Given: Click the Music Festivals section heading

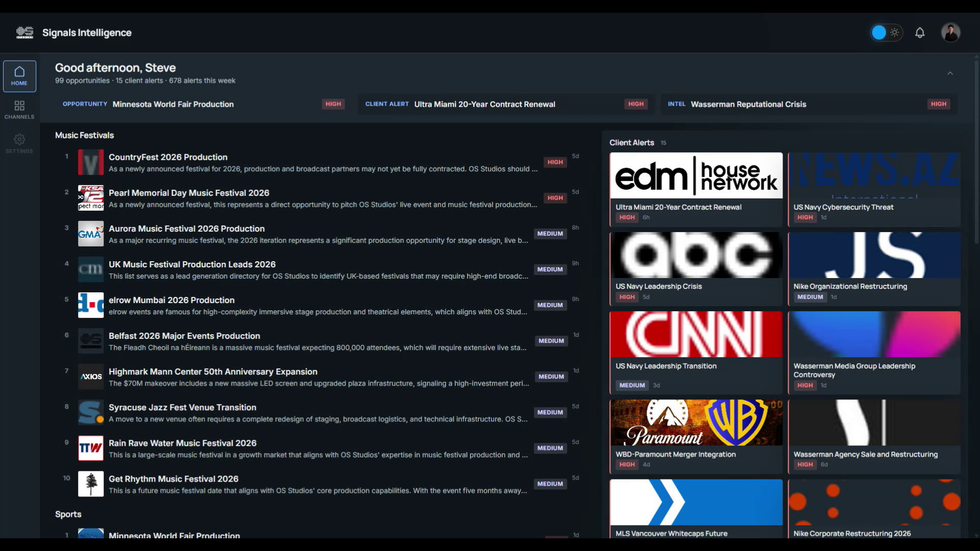Looking at the screenshot, I should 84,135.
